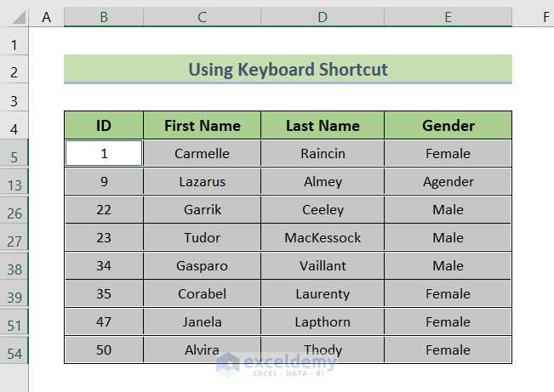Click the Female cell in Alvira's row

coord(448,349)
